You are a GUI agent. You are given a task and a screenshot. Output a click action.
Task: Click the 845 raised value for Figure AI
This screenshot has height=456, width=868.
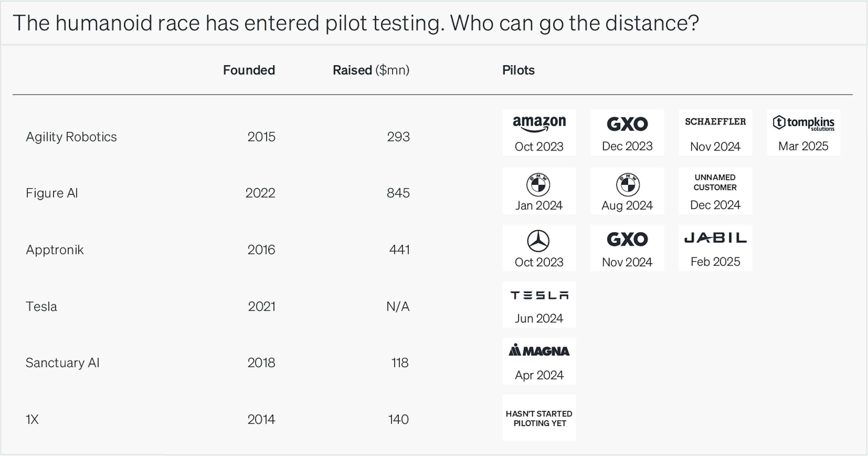(398, 193)
